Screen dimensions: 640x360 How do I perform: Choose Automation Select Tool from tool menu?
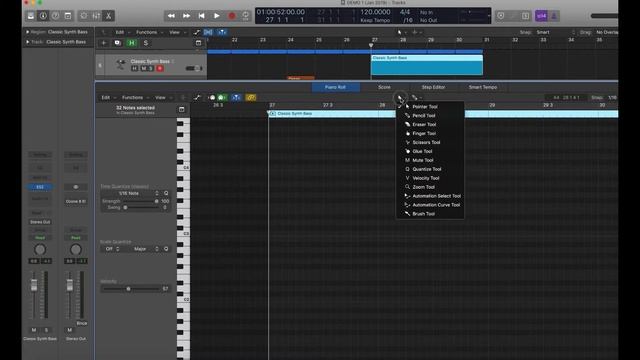tap(430, 196)
